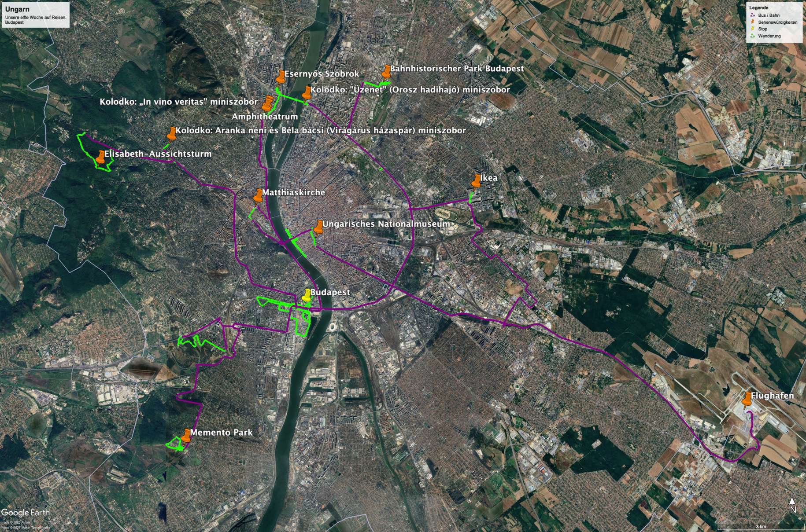Select the Memento Park pushpin

[x=186, y=436]
